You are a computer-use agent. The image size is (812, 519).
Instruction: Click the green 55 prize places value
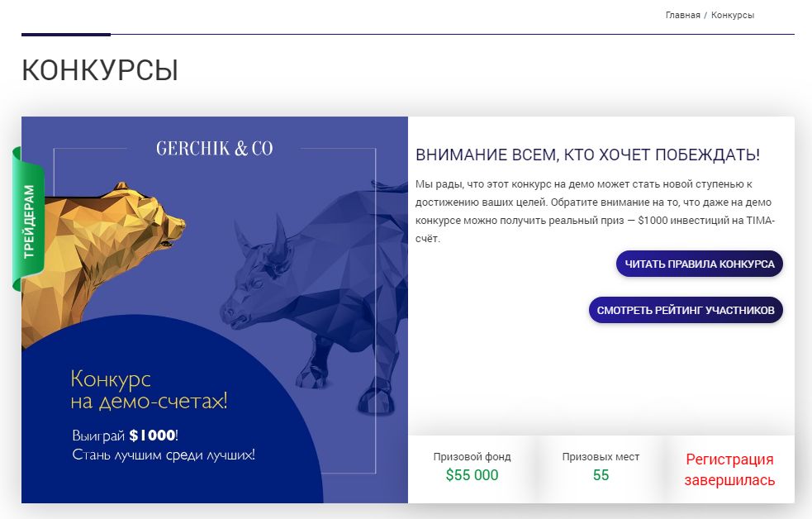tap(601, 475)
